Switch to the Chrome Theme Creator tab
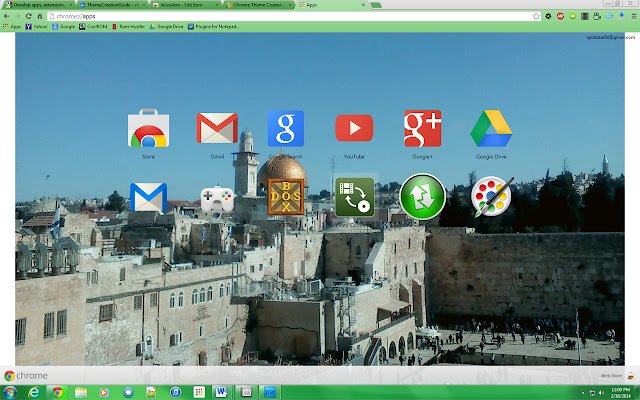The height and width of the screenshot is (400, 640). [260, 5]
